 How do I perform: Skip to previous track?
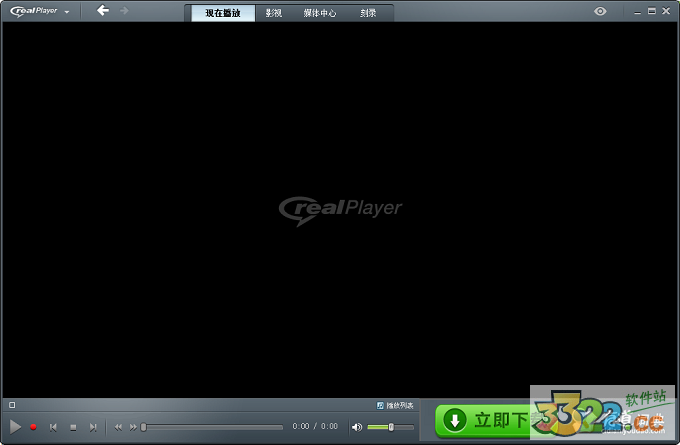[x=53, y=427]
